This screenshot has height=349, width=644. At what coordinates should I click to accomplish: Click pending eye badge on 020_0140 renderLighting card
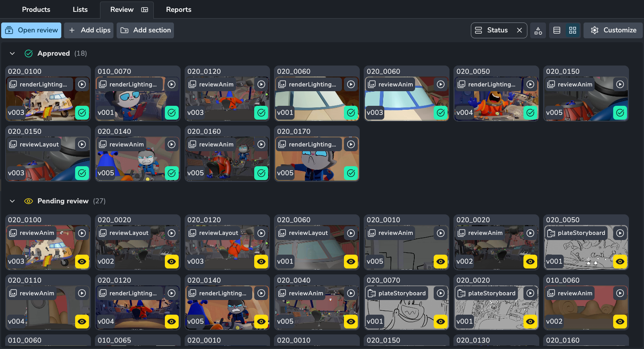[x=261, y=321]
